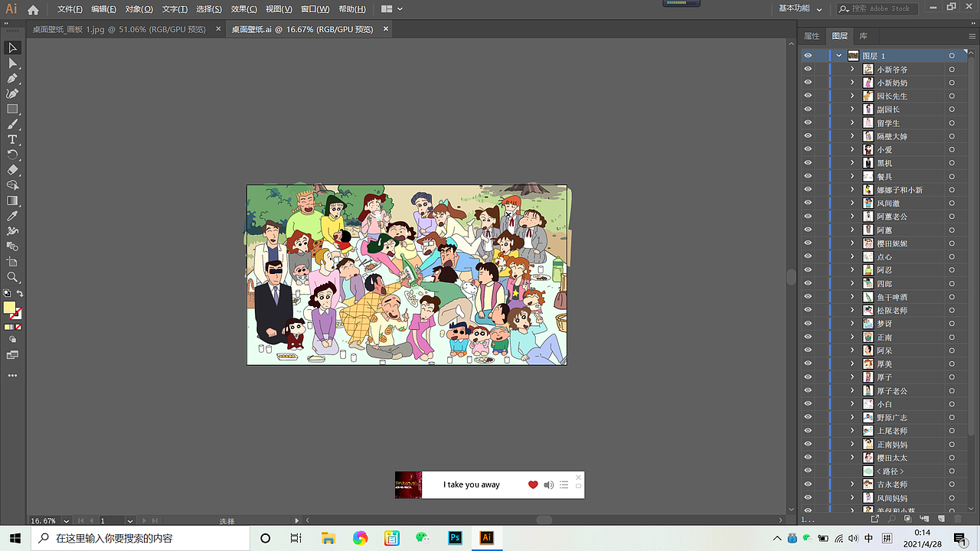
Task: Select the Curvature tool
Action: 12,93
